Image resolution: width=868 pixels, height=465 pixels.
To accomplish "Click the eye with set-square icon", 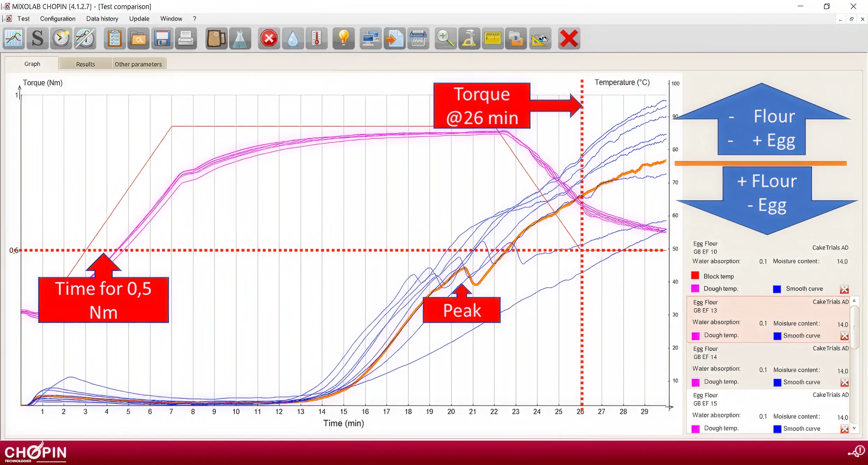I will click(x=540, y=38).
